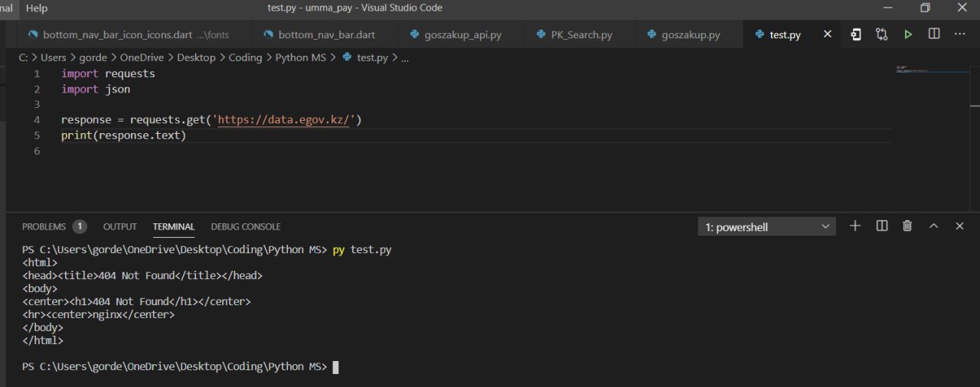Open the DEBUG CONSOLE panel tab
Image resolution: width=980 pixels, height=387 pixels.
pos(246,226)
